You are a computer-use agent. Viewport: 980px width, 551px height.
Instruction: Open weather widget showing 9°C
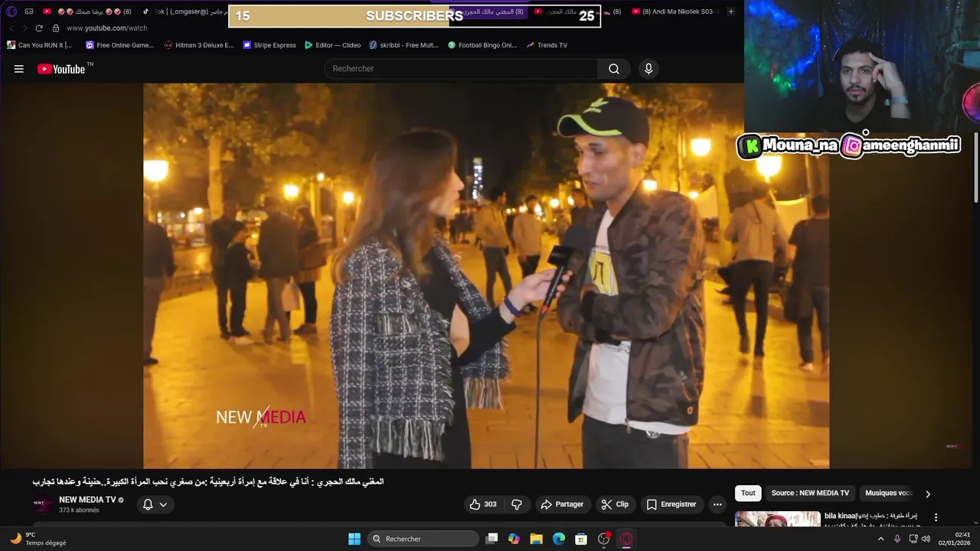[x=38, y=539]
